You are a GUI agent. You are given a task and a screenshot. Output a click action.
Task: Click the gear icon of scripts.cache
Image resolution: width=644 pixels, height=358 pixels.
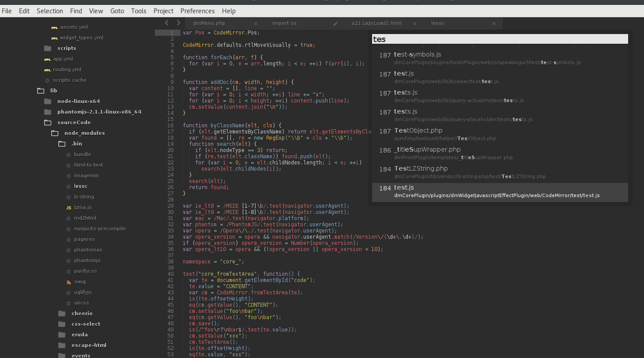pos(47,80)
